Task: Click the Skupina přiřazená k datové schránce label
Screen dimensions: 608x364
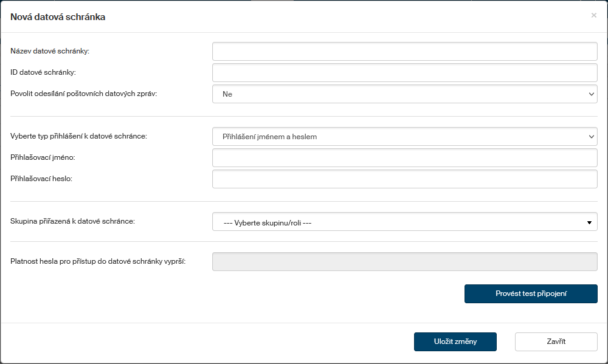Action: (73, 221)
